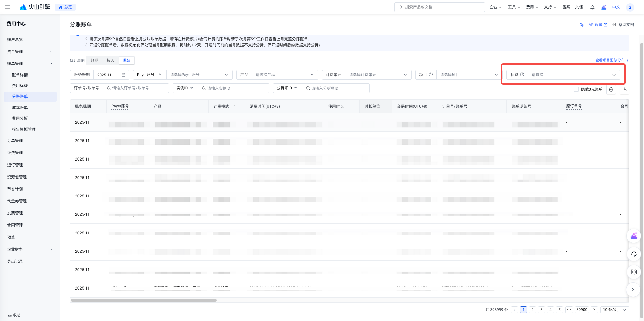Switch statistics period to 账期
644x321 pixels.
coord(95,60)
